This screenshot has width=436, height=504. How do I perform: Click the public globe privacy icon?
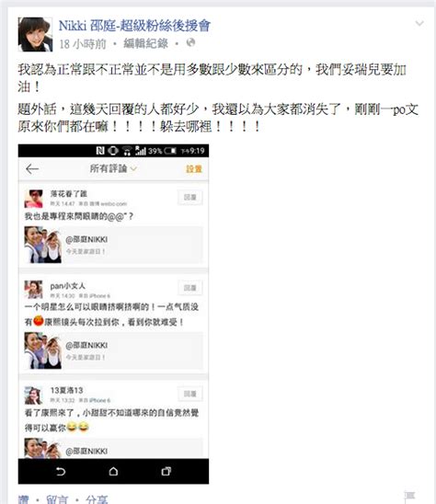tap(190, 42)
